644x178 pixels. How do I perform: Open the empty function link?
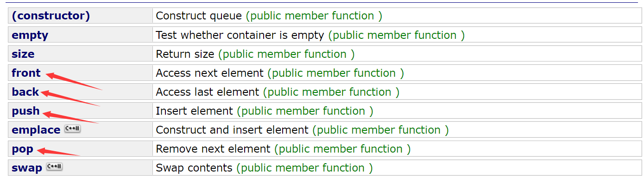tap(30, 35)
